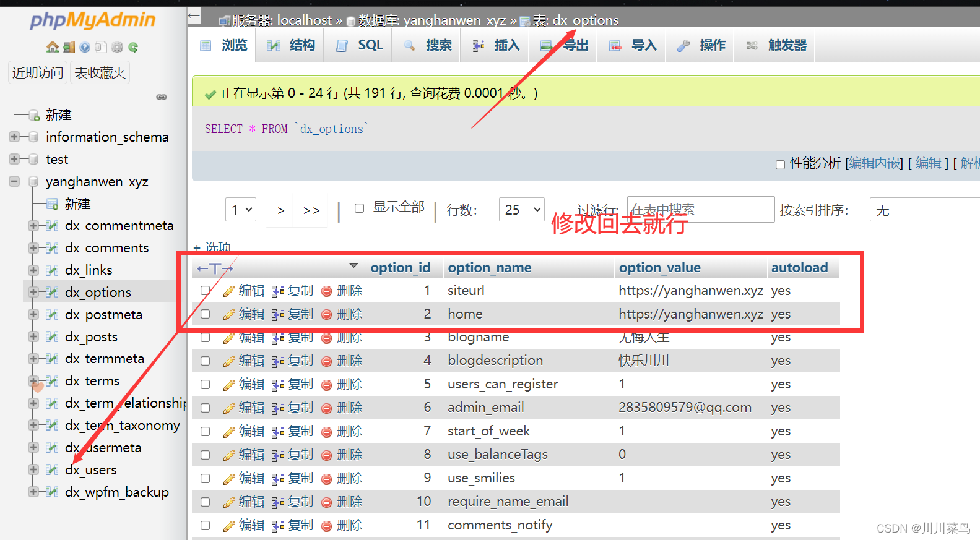Expand the information_schema database node
Image resolution: width=980 pixels, height=540 pixels.
tap(14, 137)
